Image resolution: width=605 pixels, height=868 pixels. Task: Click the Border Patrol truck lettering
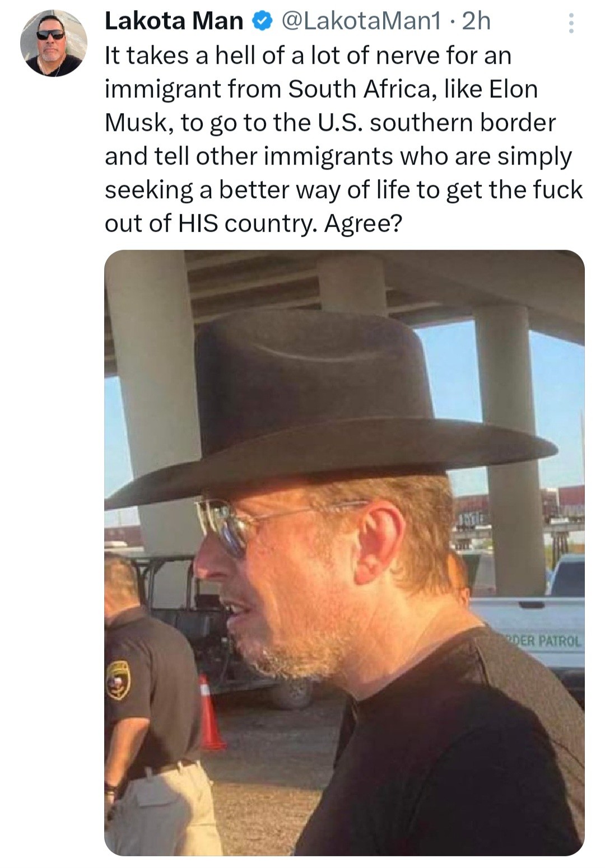[542, 641]
